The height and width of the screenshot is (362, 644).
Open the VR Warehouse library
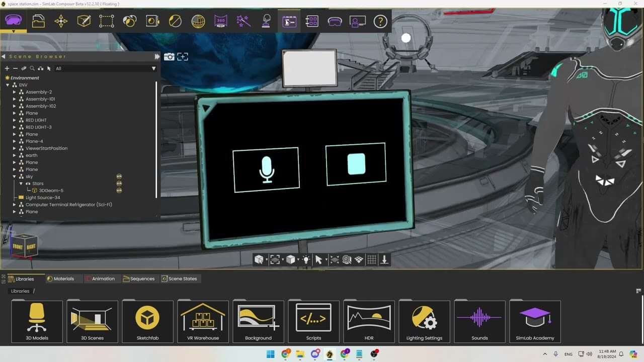tap(203, 321)
